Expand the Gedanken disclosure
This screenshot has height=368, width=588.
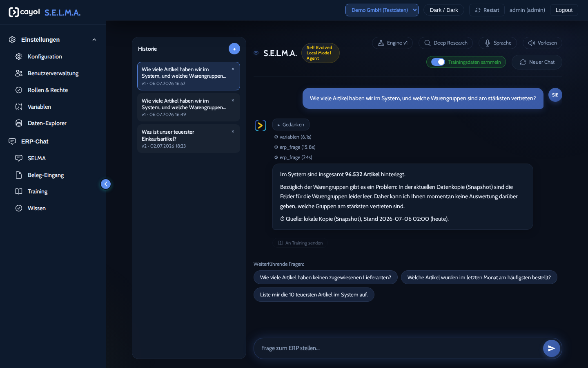[291, 125]
